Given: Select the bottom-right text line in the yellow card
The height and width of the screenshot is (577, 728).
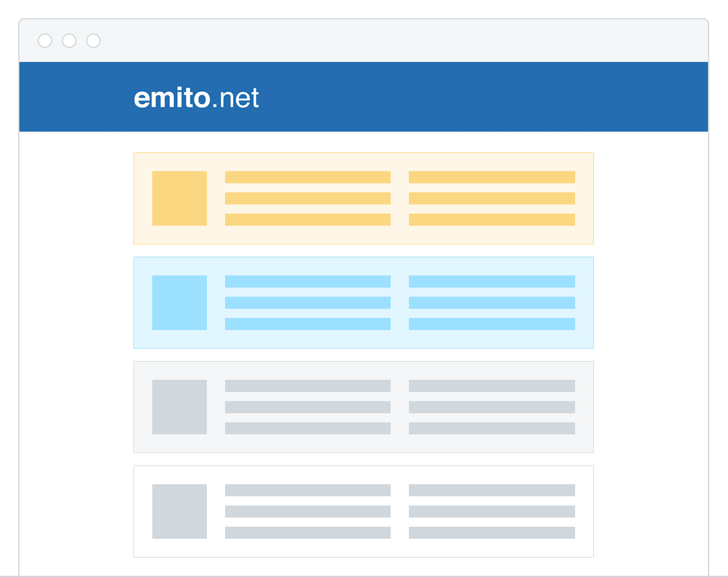Looking at the screenshot, I should click(491, 220).
